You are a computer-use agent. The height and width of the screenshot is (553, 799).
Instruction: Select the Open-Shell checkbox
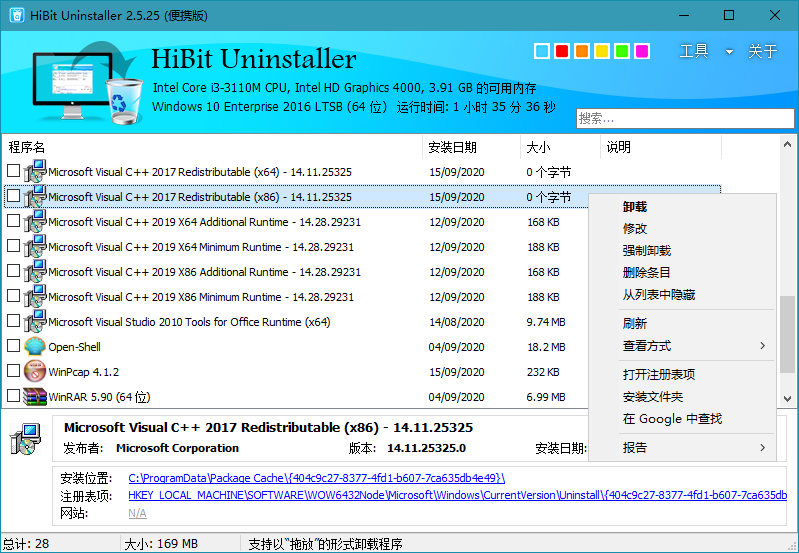(14, 346)
